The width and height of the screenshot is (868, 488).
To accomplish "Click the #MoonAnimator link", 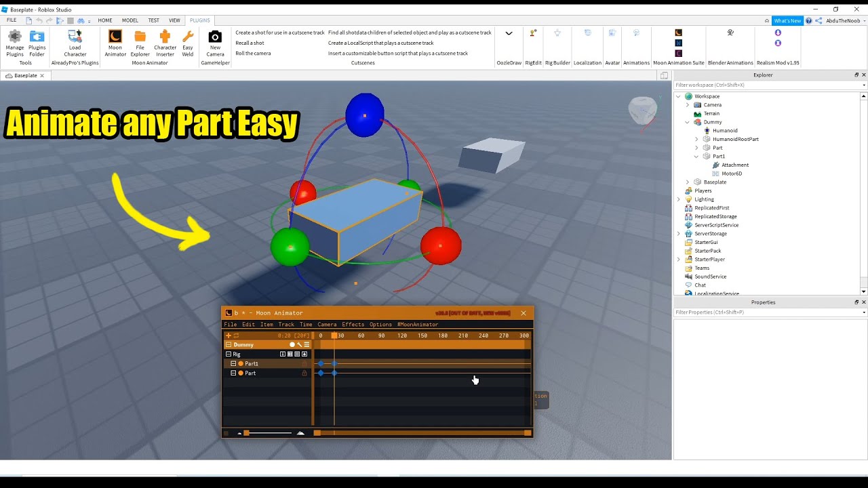I will tap(417, 325).
